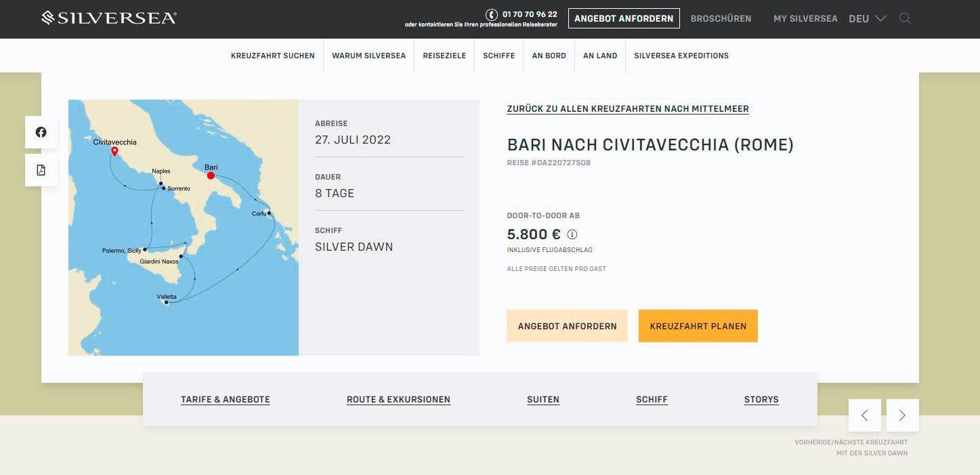Screen dimensions: 980x475
Task: Switch to Suiten tab
Action: click(x=543, y=400)
